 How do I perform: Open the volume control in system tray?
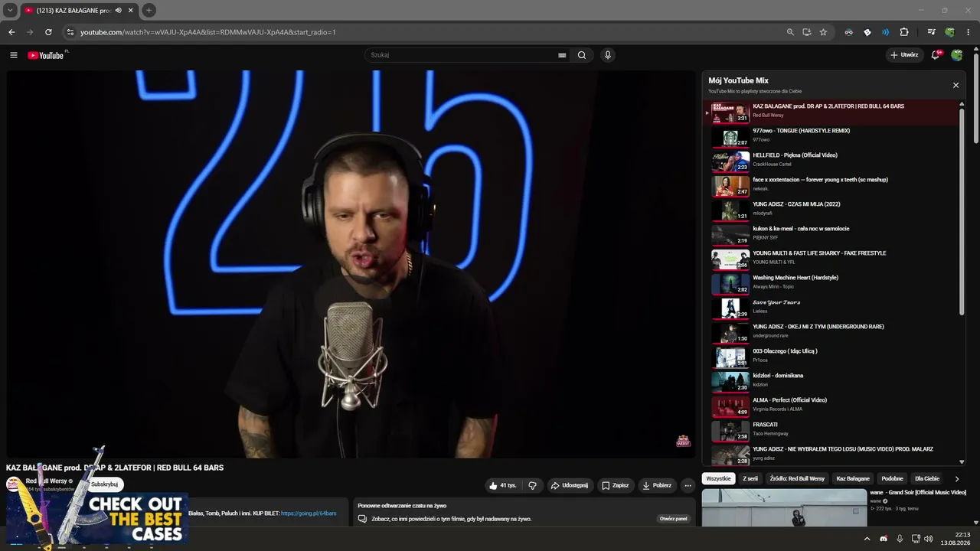tap(929, 539)
